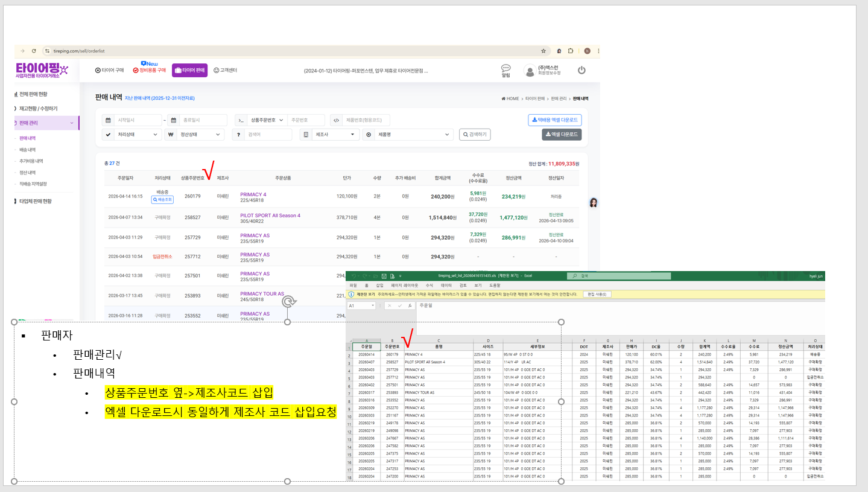
Task: Click the 택배용 엑셀 다운로드 button
Action: (x=554, y=120)
